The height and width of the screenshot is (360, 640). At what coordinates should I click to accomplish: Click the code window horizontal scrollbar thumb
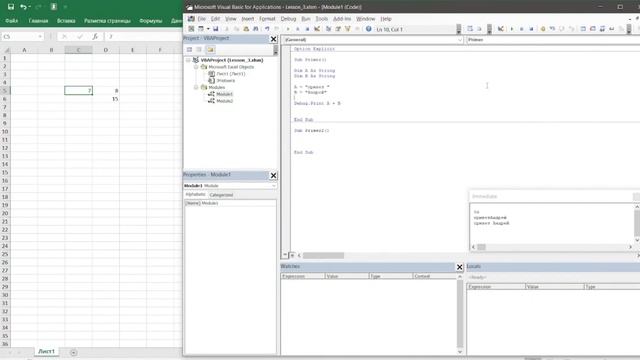coord(323,256)
